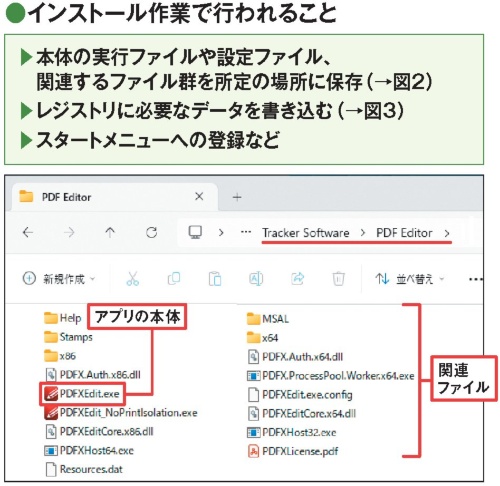This screenshot has height=486, width=500.
Task: Click the This PC monitor icon
Action: pos(195,232)
